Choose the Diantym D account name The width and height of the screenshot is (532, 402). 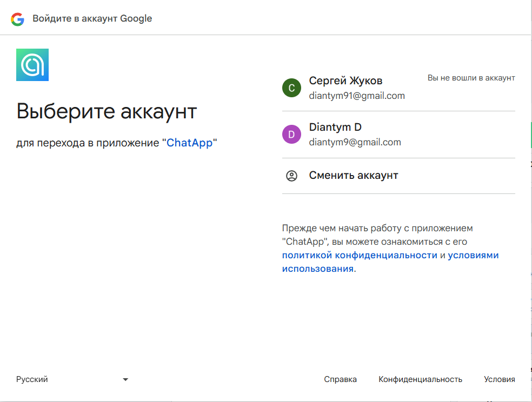pos(335,128)
